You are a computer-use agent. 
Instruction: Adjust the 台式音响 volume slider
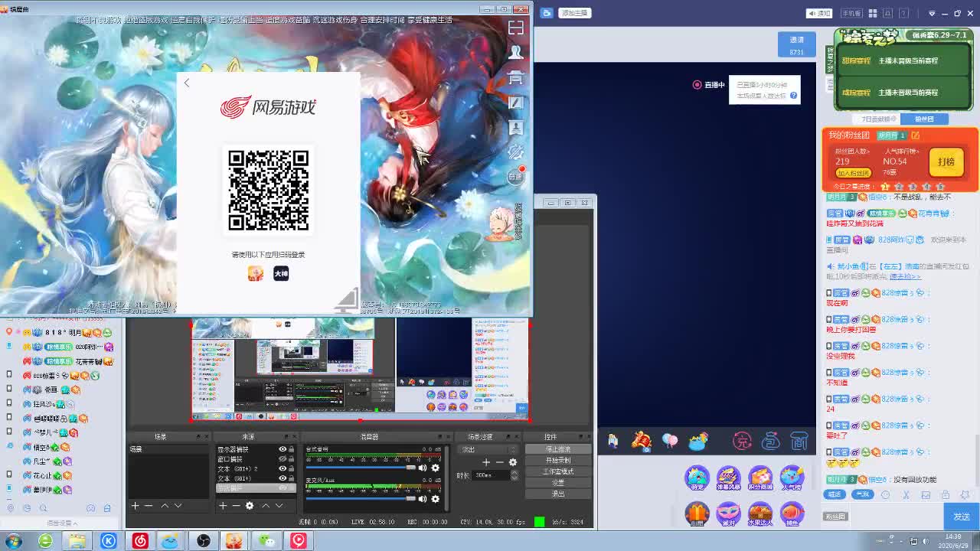[x=361, y=468]
